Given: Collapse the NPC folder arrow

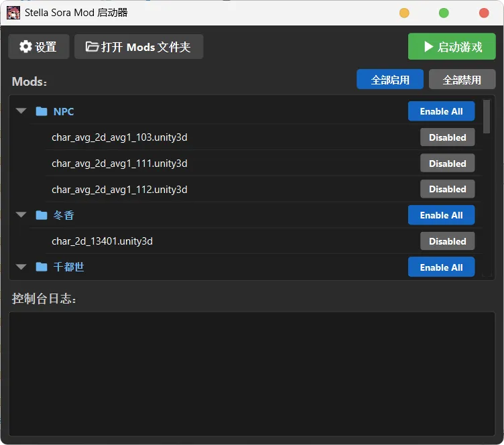Looking at the screenshot, I should coord(21,111).
